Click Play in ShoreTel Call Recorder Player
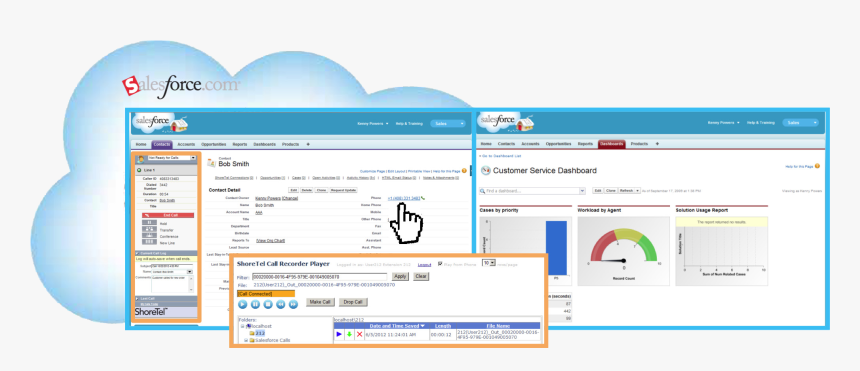Viewport: 860px width, 371px height. point(242,304)
